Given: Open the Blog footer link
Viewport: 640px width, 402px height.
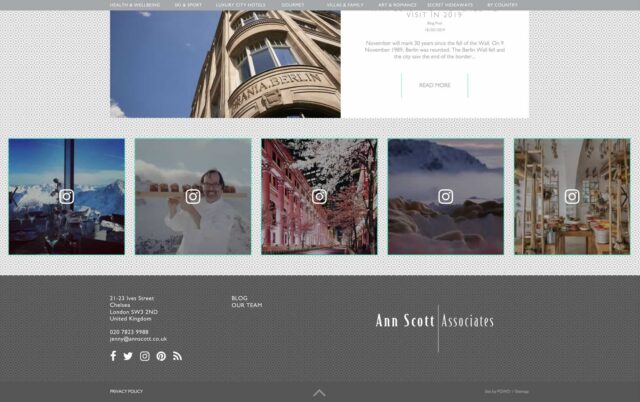Looking at the screenshot, I should (239, 298).
